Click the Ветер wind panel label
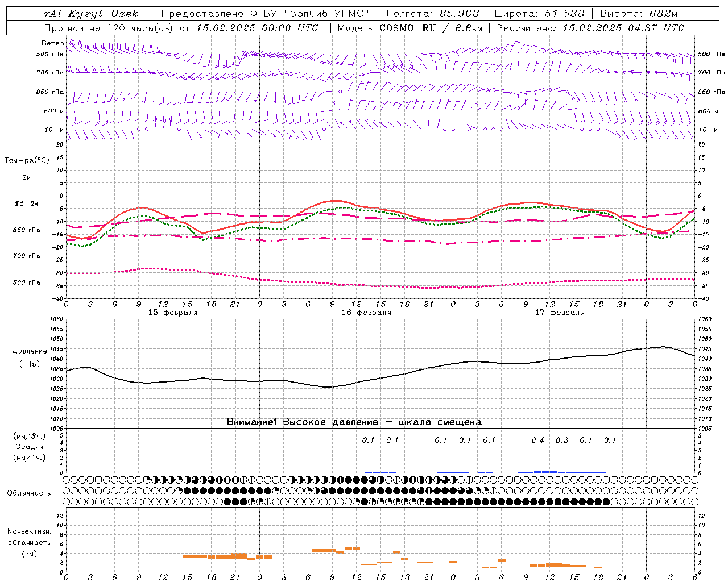The image size is (728, 582). coord(53,43)
